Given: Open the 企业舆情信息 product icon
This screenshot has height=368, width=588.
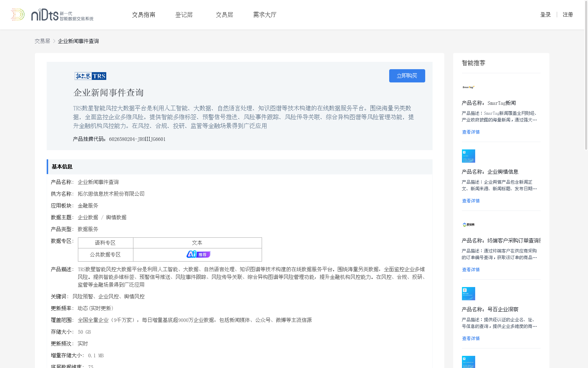Looking at the screenshot, I should [469, 156].
